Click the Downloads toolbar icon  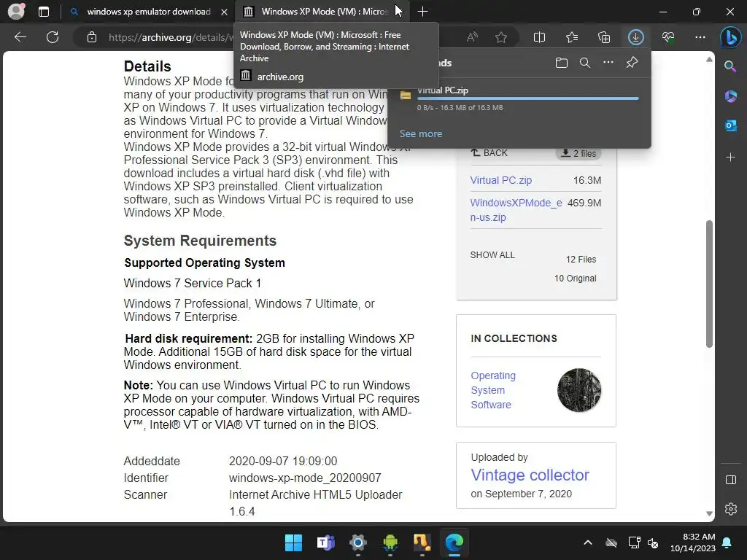tap(635, 37)
